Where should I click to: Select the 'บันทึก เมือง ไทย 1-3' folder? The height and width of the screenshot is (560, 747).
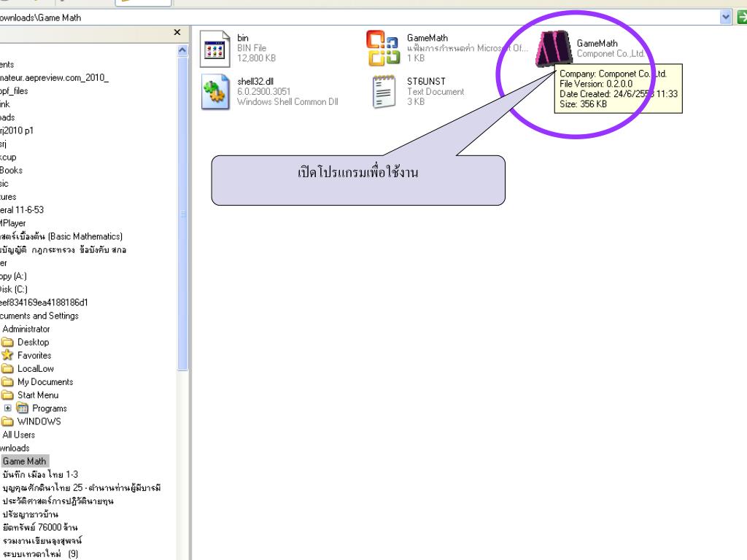tap(40, 474)
